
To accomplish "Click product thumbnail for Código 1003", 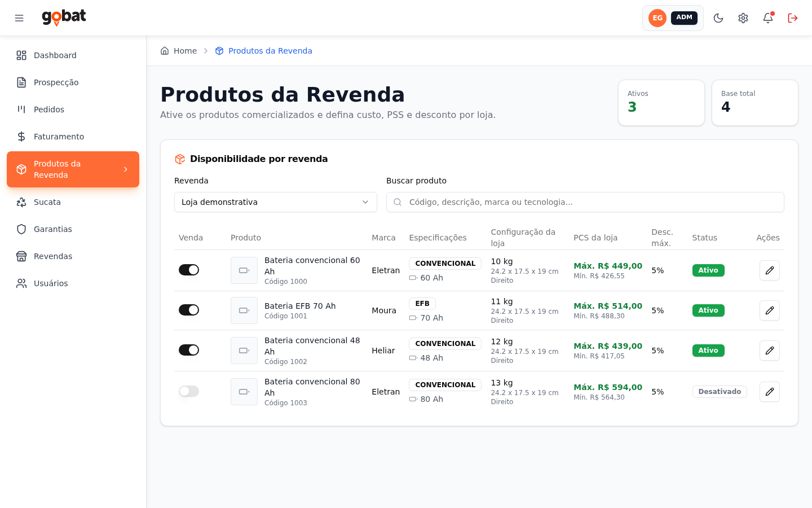I will click(x=244, y=392).
